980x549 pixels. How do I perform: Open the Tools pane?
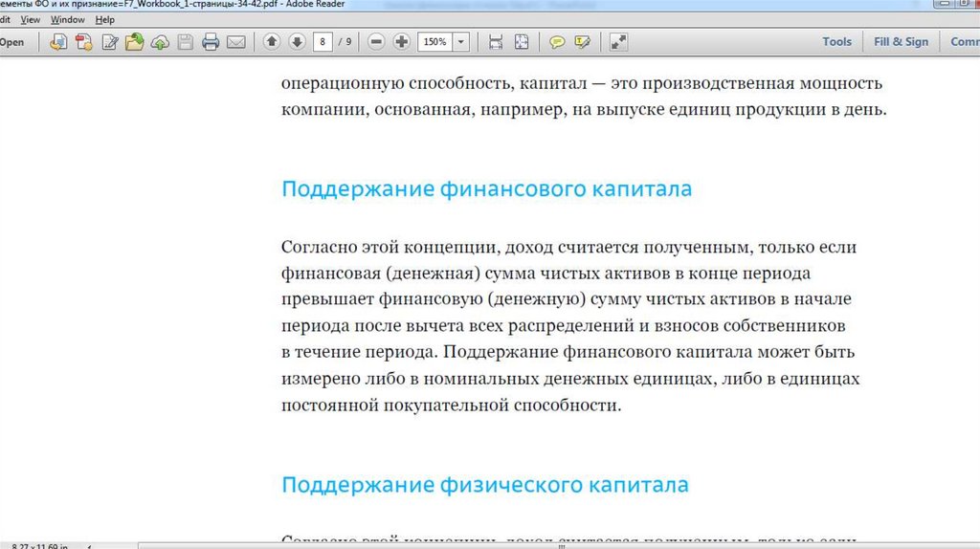pos(836,42)
